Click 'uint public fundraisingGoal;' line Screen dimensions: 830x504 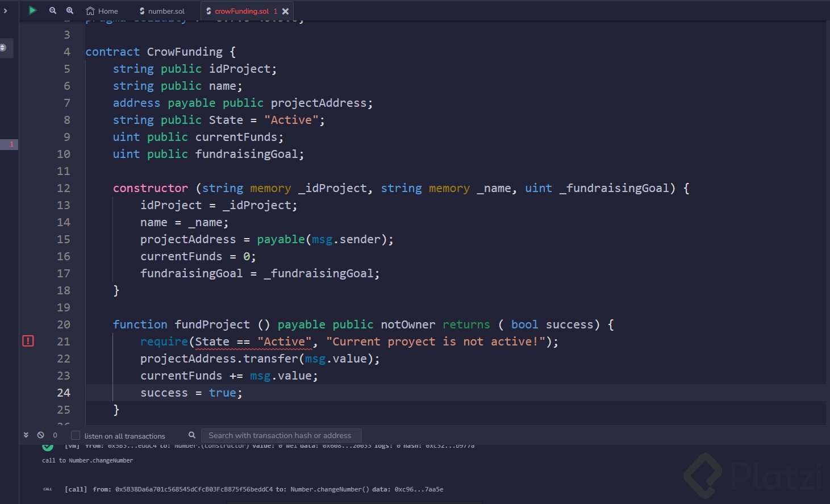coord(208,154)
